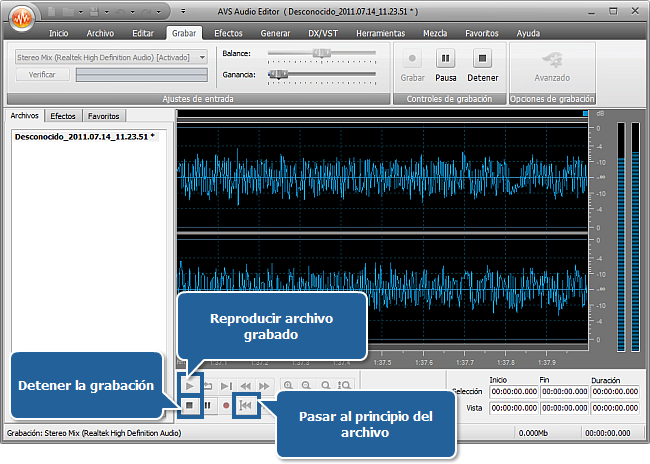Click the rewind icon
The width and height of the screenshot is (650, 464).
(245, 385)
